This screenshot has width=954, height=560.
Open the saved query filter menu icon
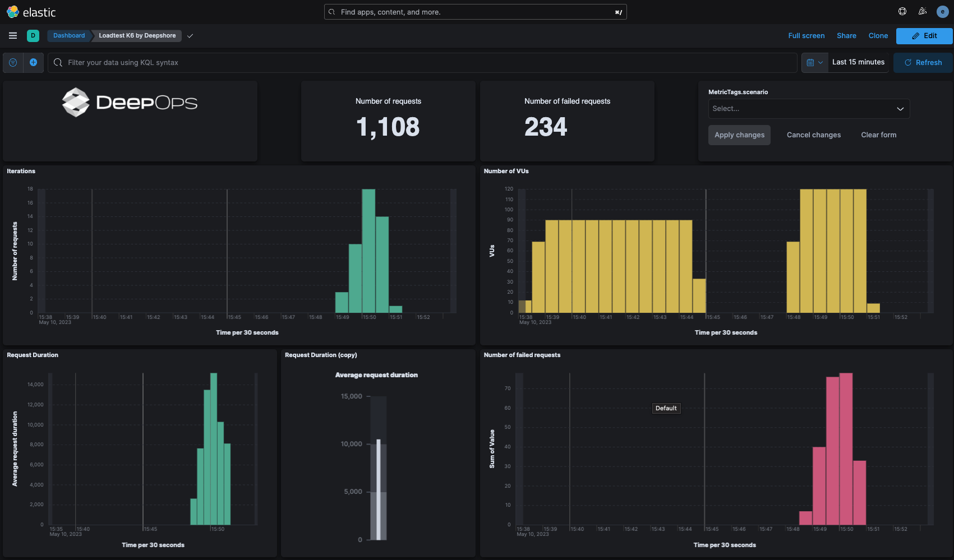click(13, 62)
